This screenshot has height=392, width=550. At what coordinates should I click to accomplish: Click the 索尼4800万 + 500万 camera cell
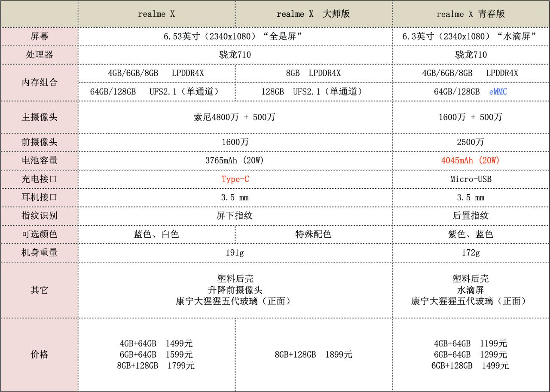coord(235,117)
